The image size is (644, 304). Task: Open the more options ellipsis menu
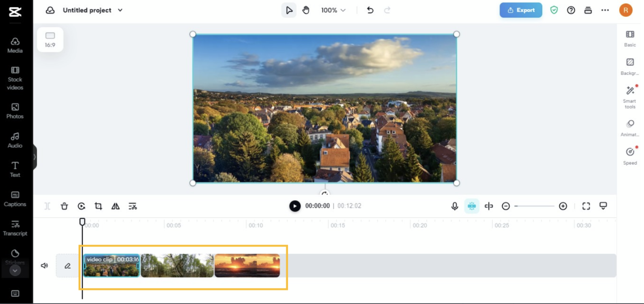pyautogui.click(x=605, y=10)
